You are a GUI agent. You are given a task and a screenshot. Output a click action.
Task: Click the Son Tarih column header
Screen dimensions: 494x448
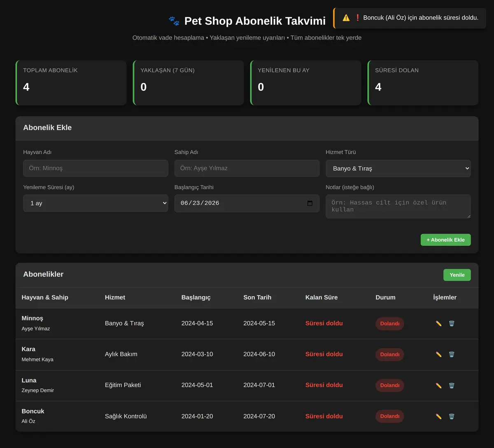tap(257, 297)
